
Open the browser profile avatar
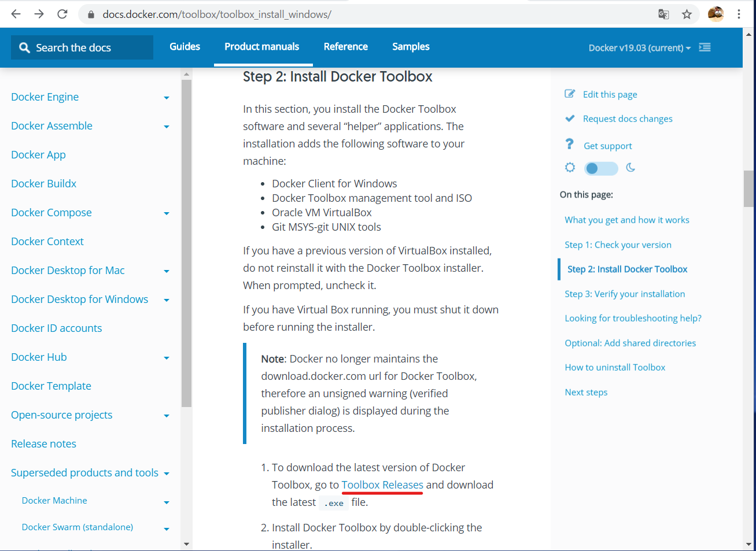click(716, 14)
